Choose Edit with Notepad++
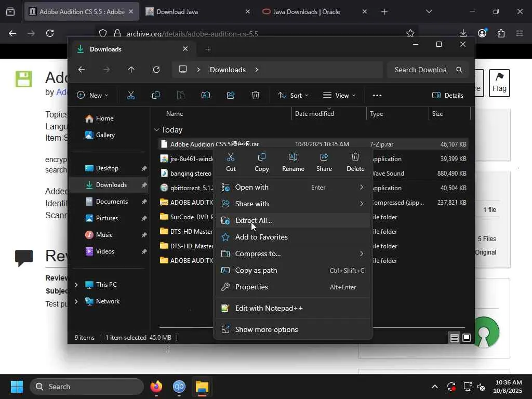Screen dimensions: 532x399 click(293, 309)
